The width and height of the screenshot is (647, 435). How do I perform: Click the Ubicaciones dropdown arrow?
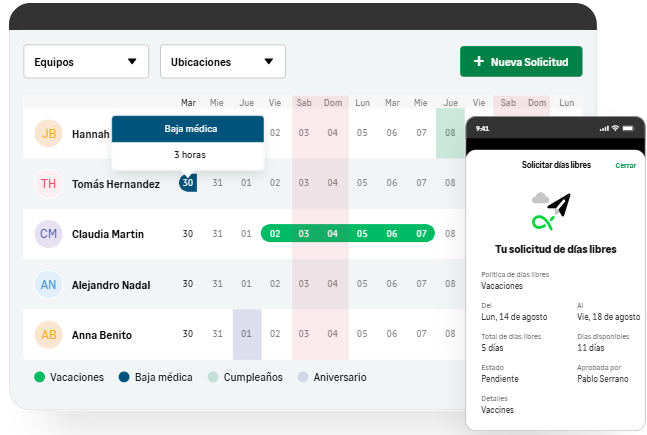tap(268, 62)
